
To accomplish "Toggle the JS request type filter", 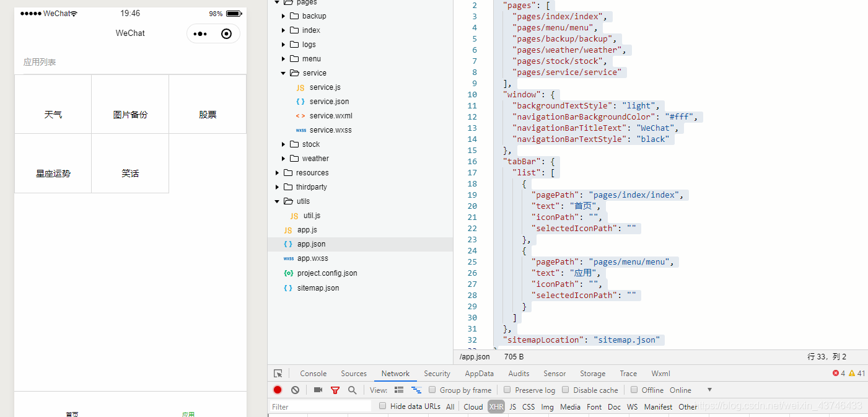I will click(x=512, y=406).
